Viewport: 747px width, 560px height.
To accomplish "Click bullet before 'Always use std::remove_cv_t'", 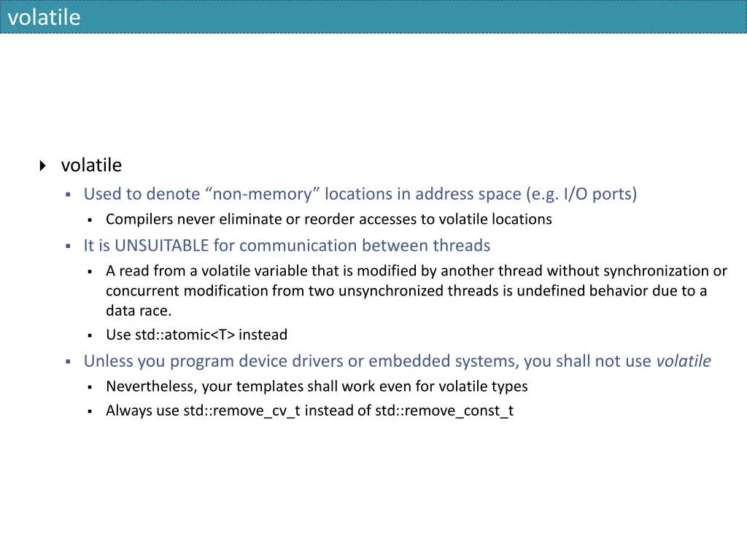I will 90,411.
